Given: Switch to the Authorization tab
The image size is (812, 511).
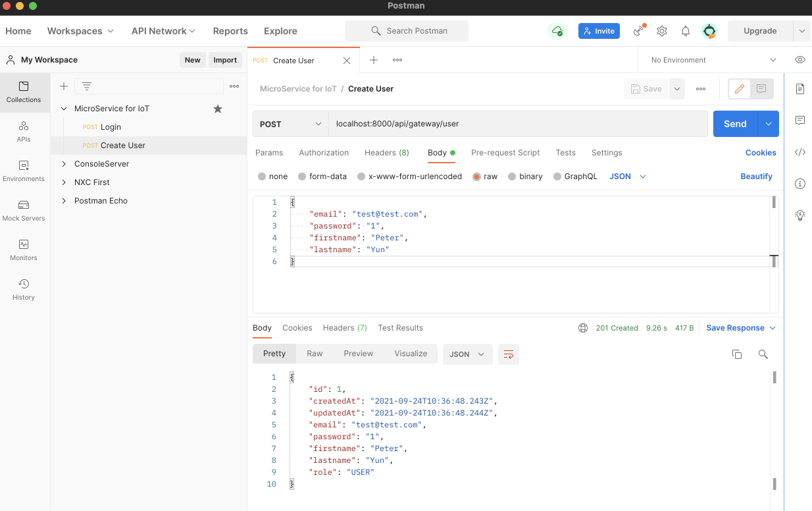Looking at the screenshot, I should tap(324, 153).
